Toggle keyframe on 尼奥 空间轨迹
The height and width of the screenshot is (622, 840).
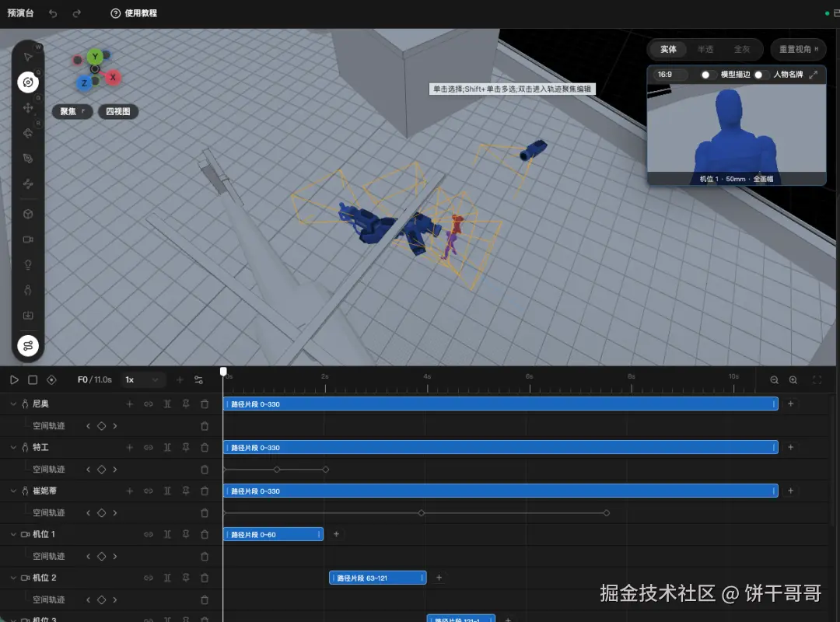(x=101, y=426)
